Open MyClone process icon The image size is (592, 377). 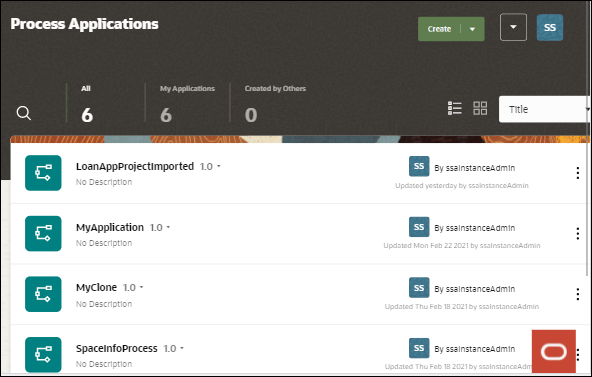click(x=43, y=294)
